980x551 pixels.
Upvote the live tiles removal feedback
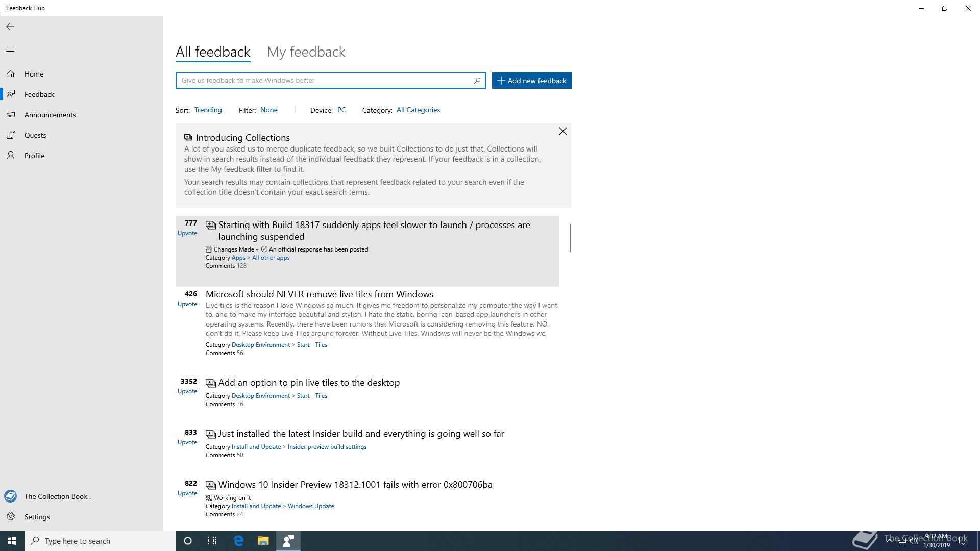(187, 304)
